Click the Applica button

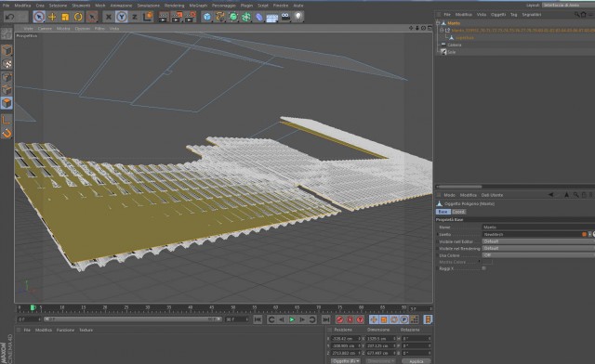[416, 361]
